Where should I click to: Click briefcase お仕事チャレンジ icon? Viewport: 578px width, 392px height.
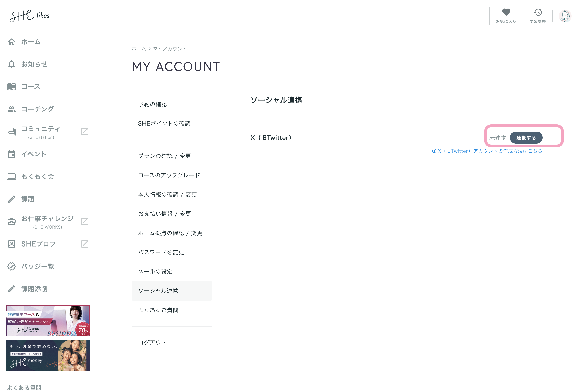[x=11, y=221]
